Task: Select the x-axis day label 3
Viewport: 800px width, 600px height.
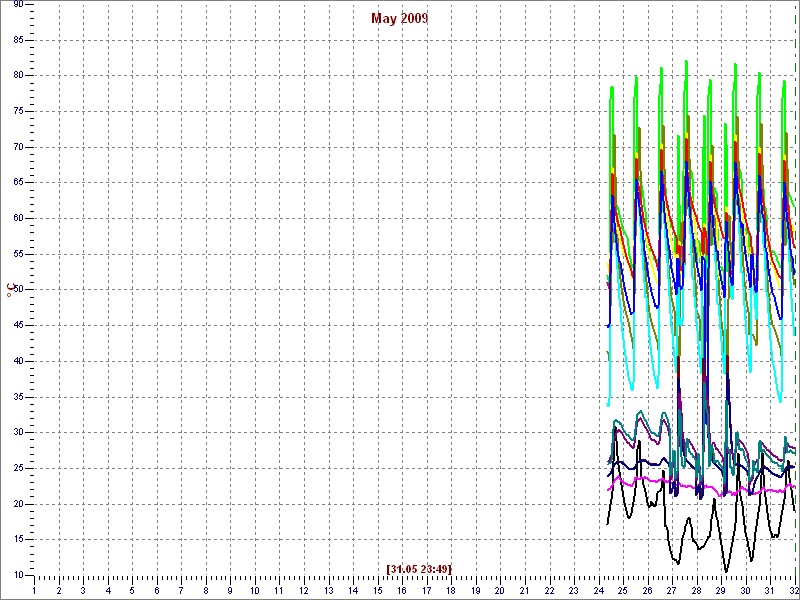Action: click(83, 591)
